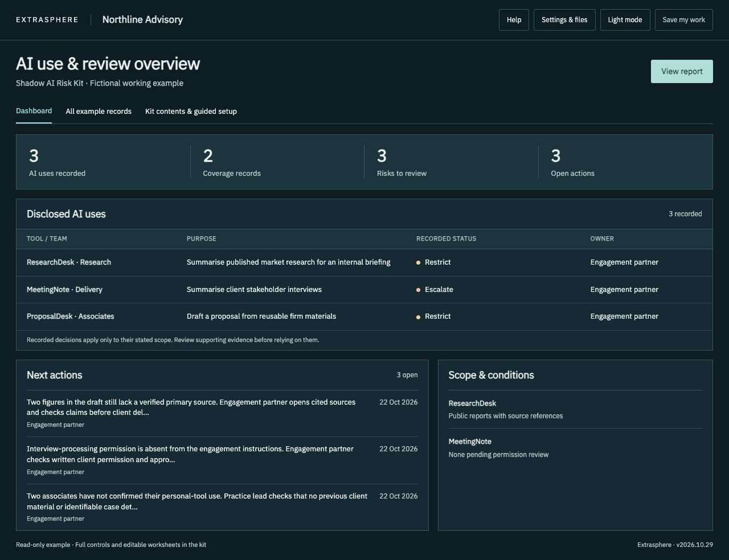Viewport: 729px width, 560px height.
Task: Switch to Light mode
Action: coord(625,20)
